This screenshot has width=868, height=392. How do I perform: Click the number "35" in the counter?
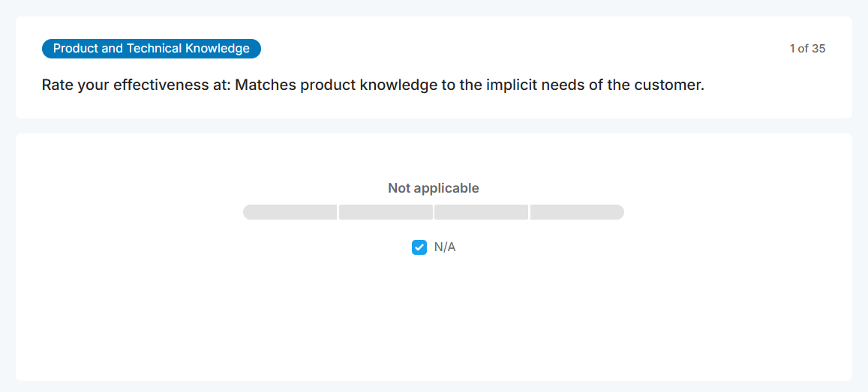(x=818, y=49)
